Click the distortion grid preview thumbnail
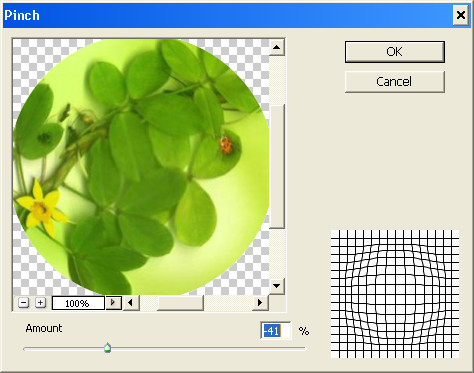Screen dimensions: 474x373 [x=395, y=294]
